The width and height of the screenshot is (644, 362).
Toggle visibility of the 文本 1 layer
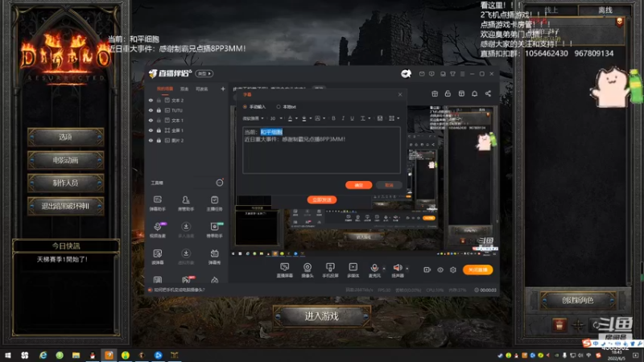pyautogui.click(x=151, y=120)
